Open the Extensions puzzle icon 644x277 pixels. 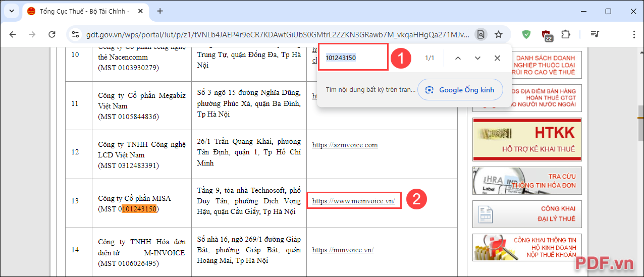pyautogui.click(x=566, y=34)
